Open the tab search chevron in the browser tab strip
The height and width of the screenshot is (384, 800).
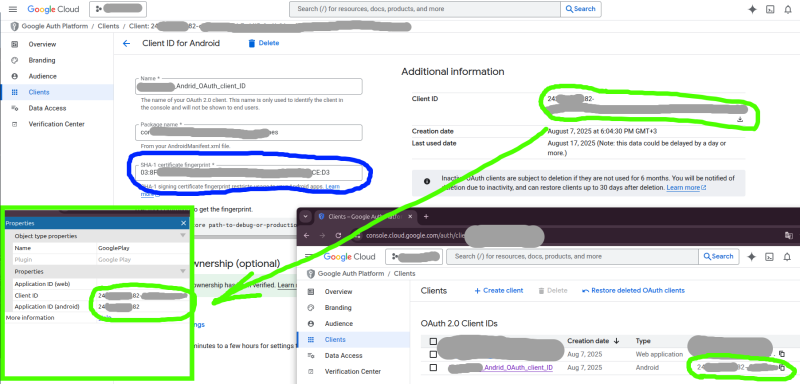tap(306, 216)
